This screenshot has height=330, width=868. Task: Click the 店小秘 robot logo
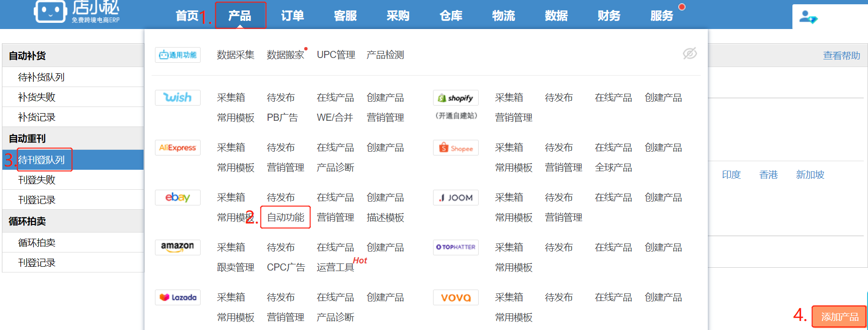[x=50, y=11]
